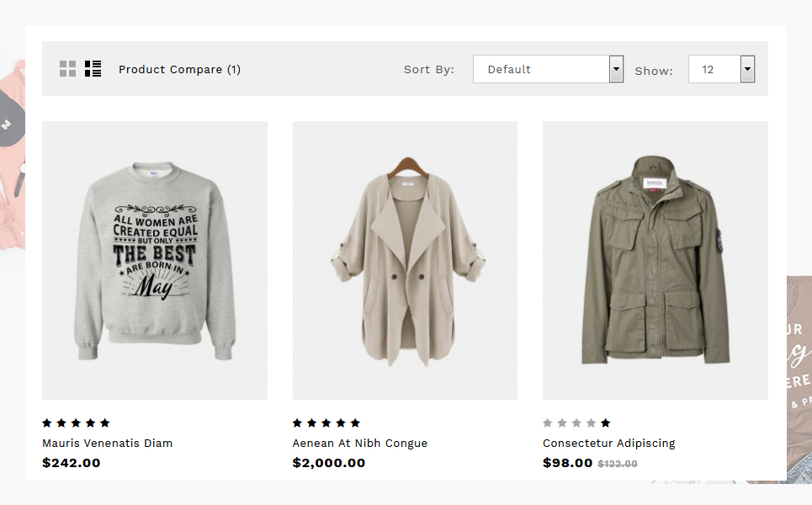Open the gray sweatshirt product image
Image resolution: width=812 pixels, height=505 pixels.
coord(155,260)
